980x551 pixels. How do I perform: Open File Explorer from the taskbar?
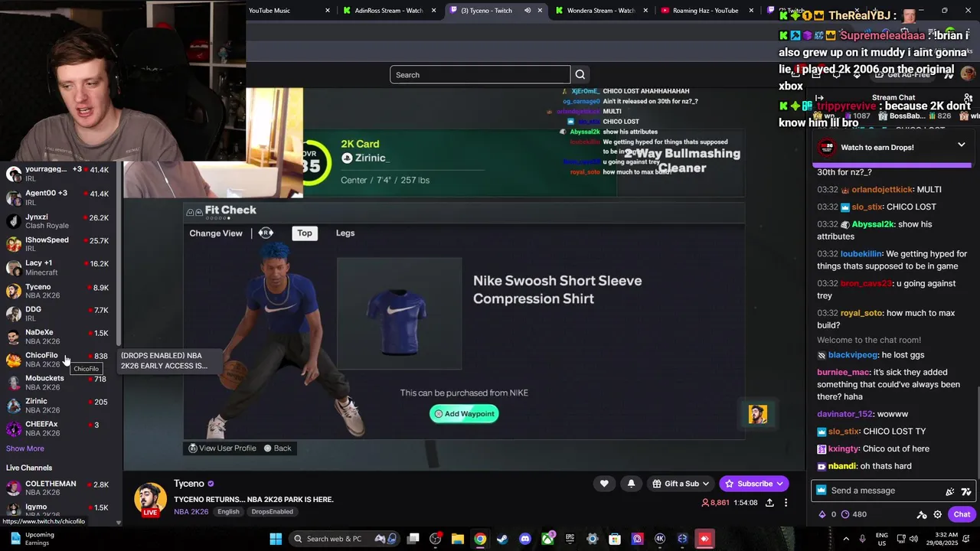point(458,539)
